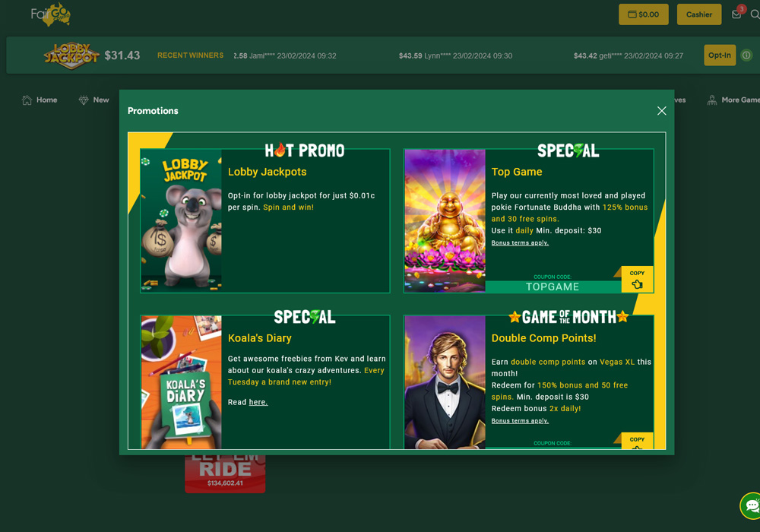Click the geti**** $43.42 winner entry
This screenshot has width=760, height=532.
629,55
